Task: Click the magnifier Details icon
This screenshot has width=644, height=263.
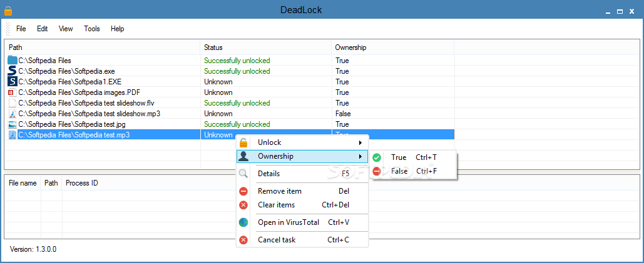Action: tap(243, 174)
